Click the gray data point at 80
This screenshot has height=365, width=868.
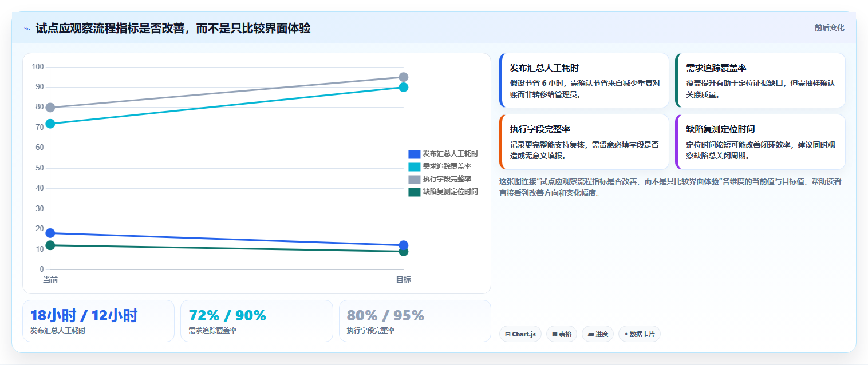coord(50,108)
